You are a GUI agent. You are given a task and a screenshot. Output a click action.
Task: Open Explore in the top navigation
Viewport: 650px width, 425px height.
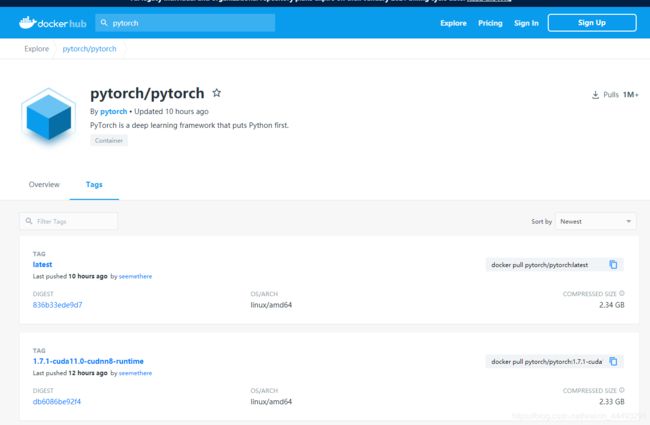(454, 23)
